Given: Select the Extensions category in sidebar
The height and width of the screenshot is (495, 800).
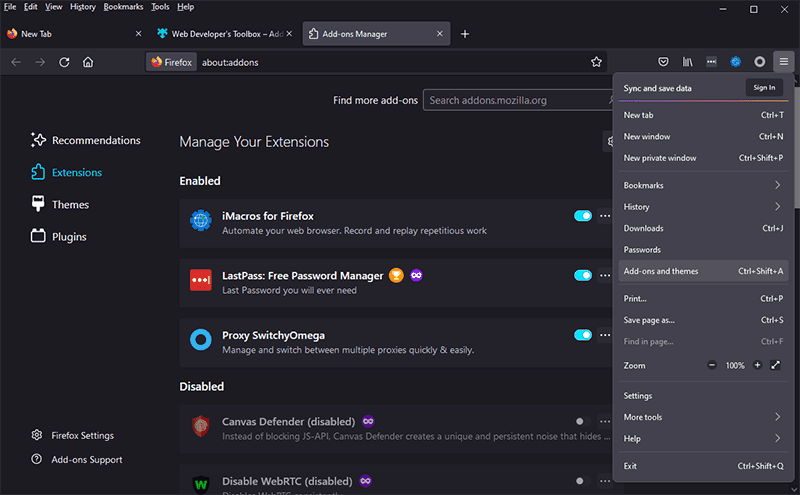Looking at the screenshot, I should (66, 172).
